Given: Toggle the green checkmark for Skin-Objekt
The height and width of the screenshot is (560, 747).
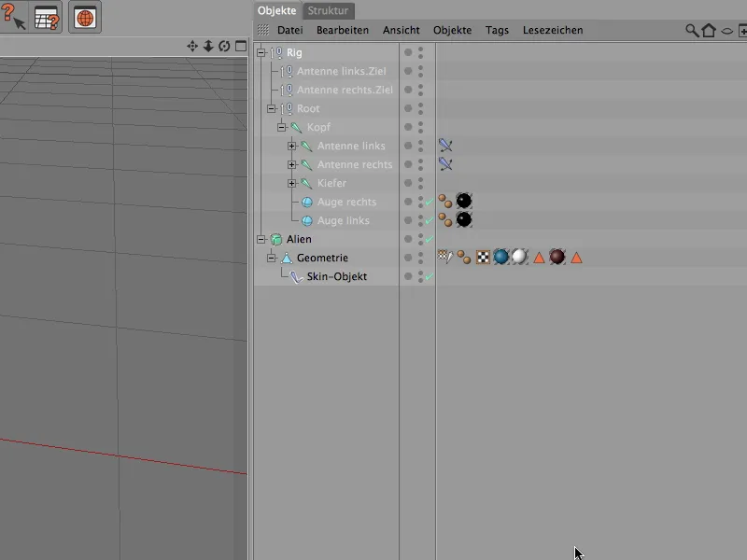Looking at the screenshot, I should (x=430, y=276).
